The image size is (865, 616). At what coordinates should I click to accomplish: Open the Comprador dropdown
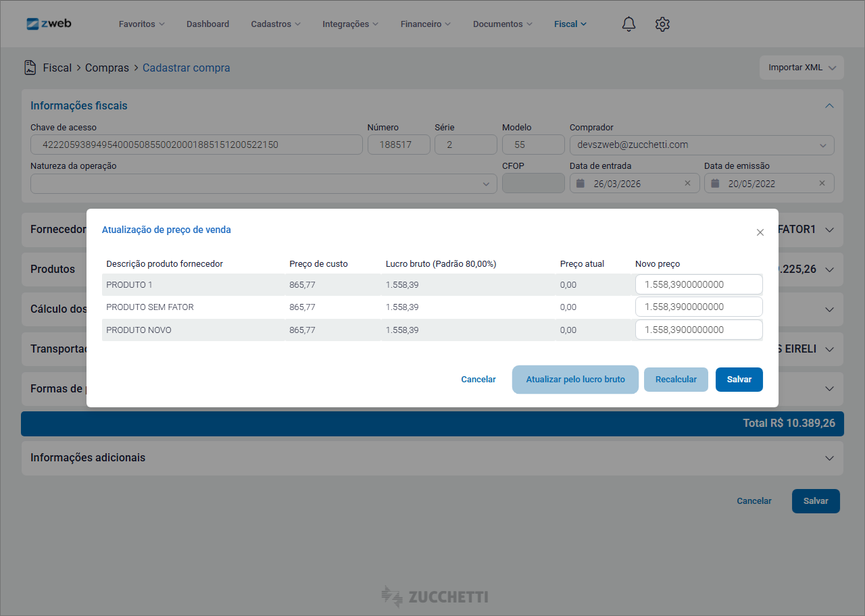(x=822, y=145)
